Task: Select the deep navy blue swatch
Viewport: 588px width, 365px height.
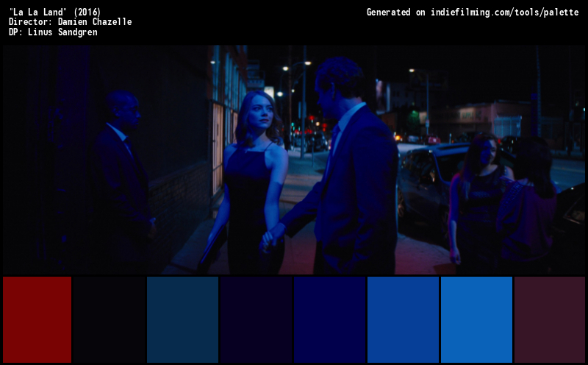Action: [329, 319]
